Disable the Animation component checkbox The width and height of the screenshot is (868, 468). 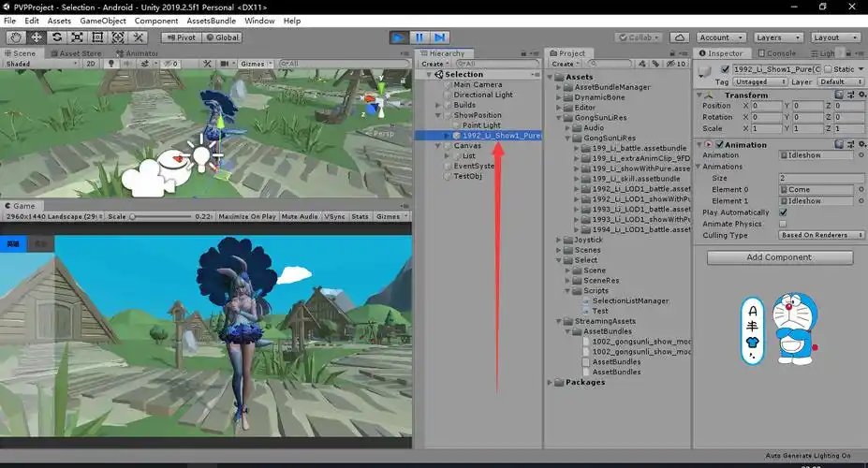click(719, 144)
